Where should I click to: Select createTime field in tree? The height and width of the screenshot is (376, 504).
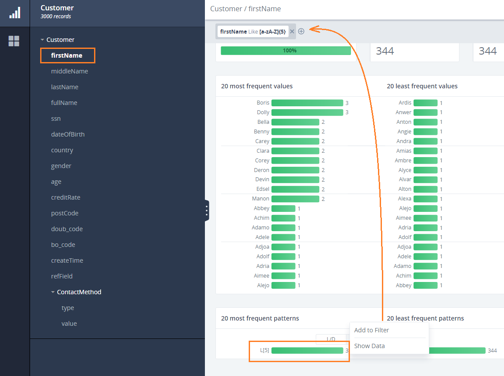pos(67,260)
